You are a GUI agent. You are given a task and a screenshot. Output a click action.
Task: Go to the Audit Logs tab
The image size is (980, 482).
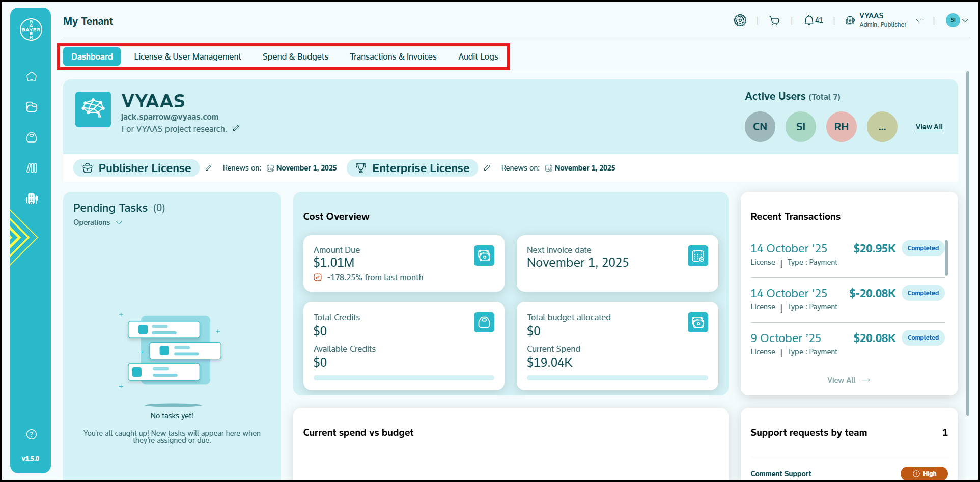(x=478, y=56)
